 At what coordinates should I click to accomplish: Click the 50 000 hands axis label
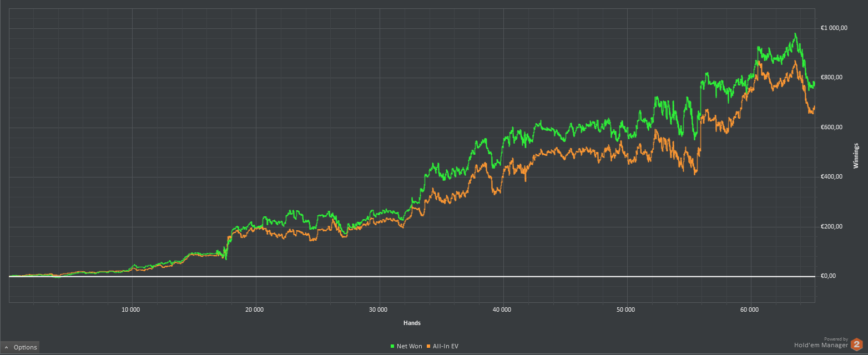(x=626, y=310)
